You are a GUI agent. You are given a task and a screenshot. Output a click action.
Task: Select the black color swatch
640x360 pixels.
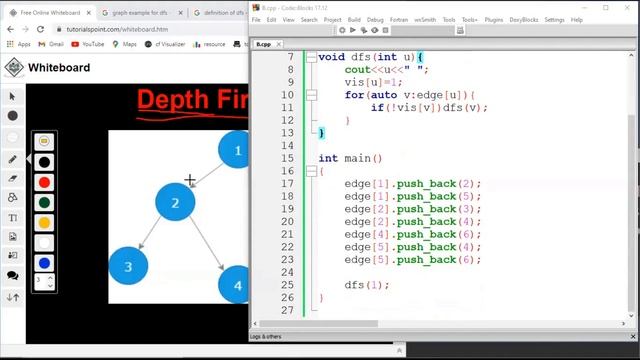[x=44, y=162]
